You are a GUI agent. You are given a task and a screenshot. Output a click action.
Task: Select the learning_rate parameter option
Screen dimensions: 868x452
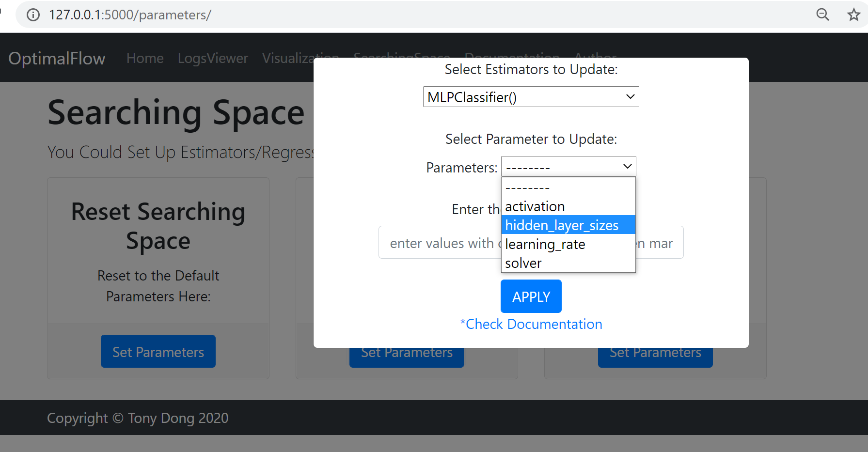[x=545, y=244]
